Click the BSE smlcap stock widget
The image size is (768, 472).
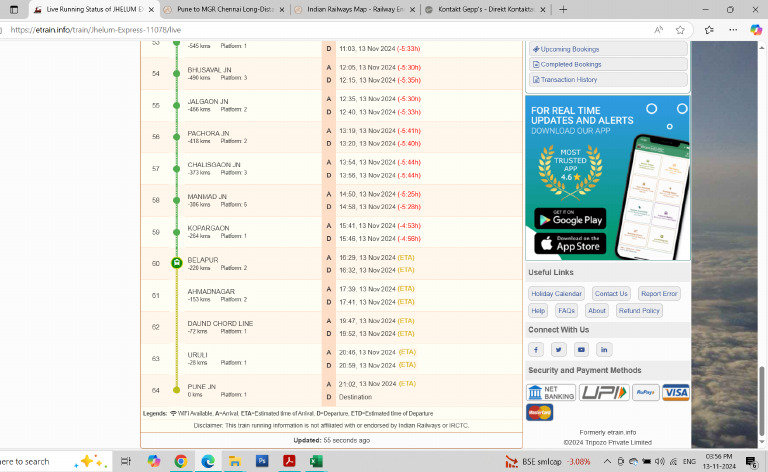[x=548, y=461]
